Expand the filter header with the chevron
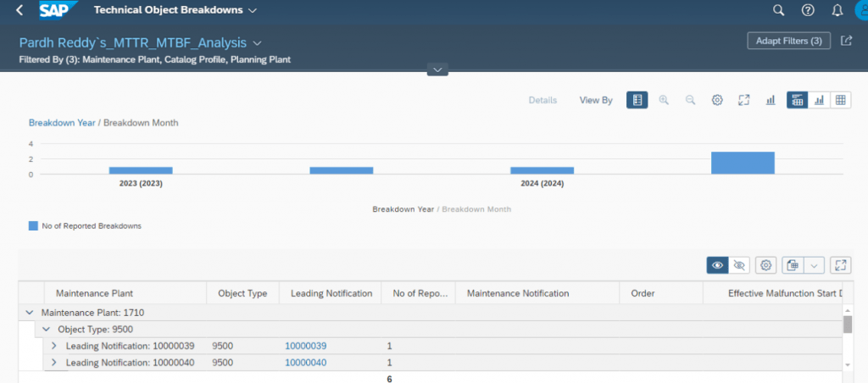 point(438,69)
